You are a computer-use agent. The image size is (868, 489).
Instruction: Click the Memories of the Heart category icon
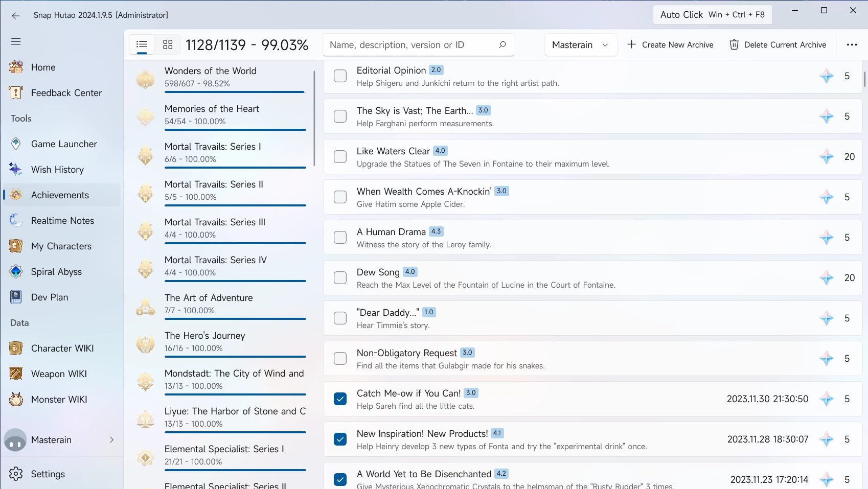[x=146, y=117]
